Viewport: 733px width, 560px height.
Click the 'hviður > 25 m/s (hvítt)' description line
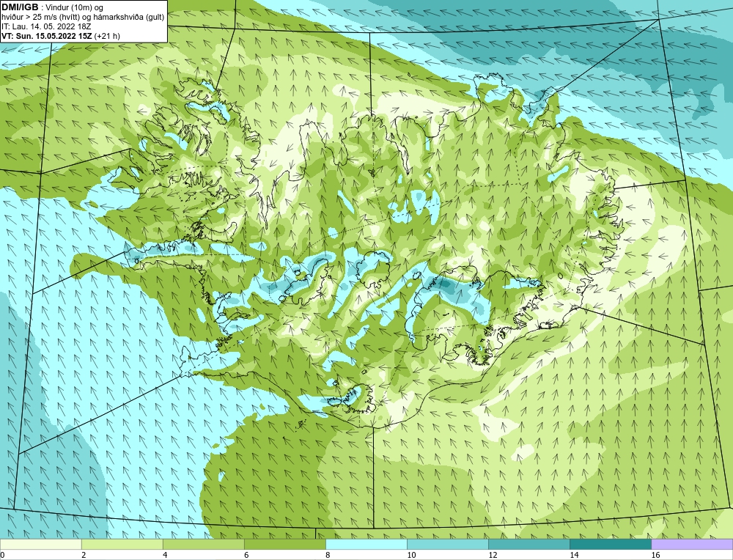[x=83, y=18]
